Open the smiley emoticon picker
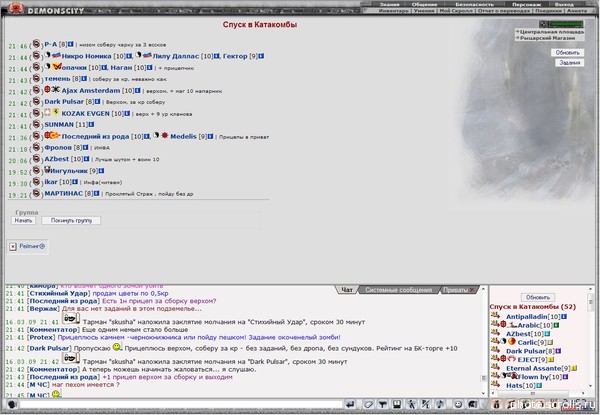Image resolution: width=600 pixels, height=415 pixels. [458, 404]
